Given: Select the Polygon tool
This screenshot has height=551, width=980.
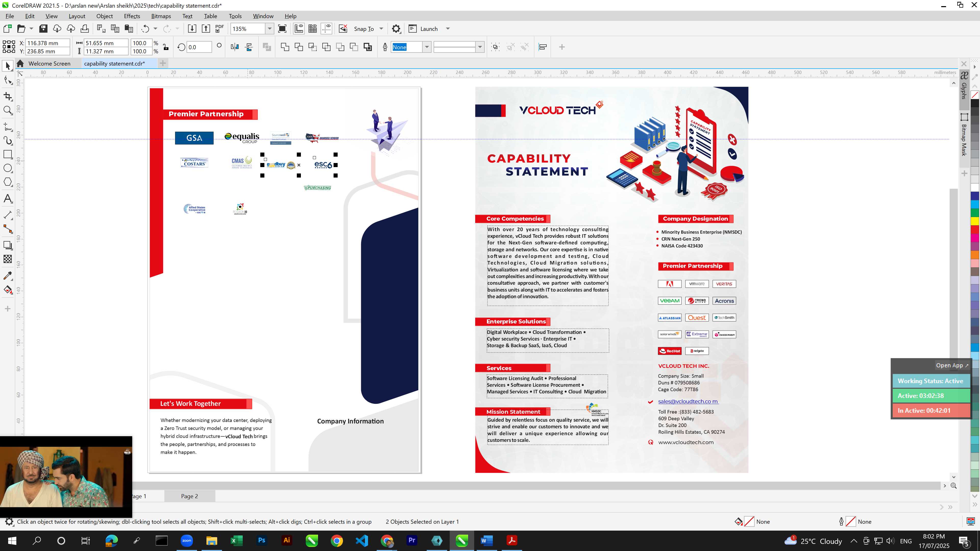Looking at the screenshot, I should coord(8,182).
